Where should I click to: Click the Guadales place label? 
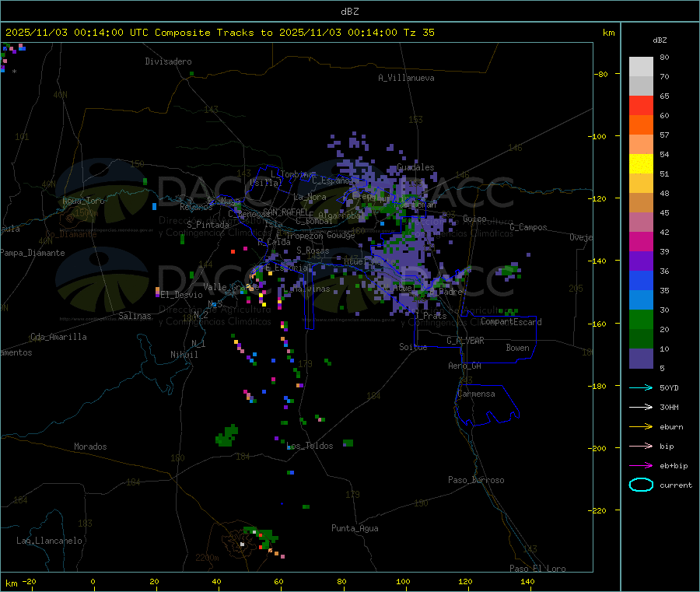(x=415, y=167)
